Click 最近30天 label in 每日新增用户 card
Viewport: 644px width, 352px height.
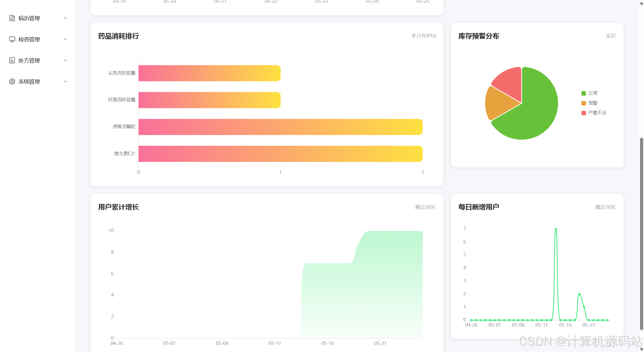tap(605, 207)
